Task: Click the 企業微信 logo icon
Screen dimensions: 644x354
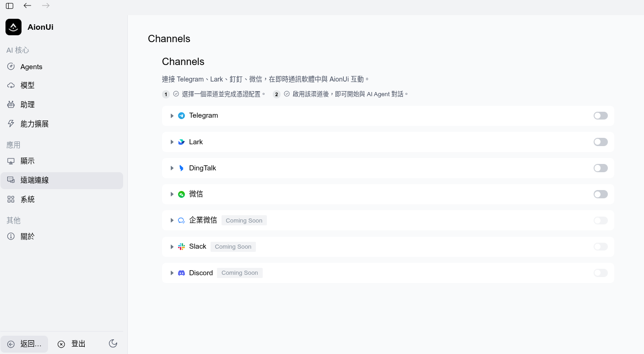Action: point(181,220)
